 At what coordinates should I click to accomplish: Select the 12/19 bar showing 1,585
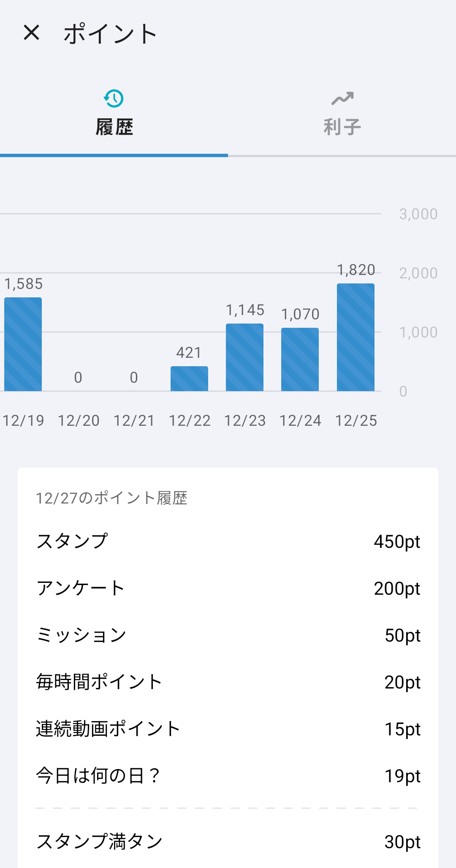coord(23,344)
